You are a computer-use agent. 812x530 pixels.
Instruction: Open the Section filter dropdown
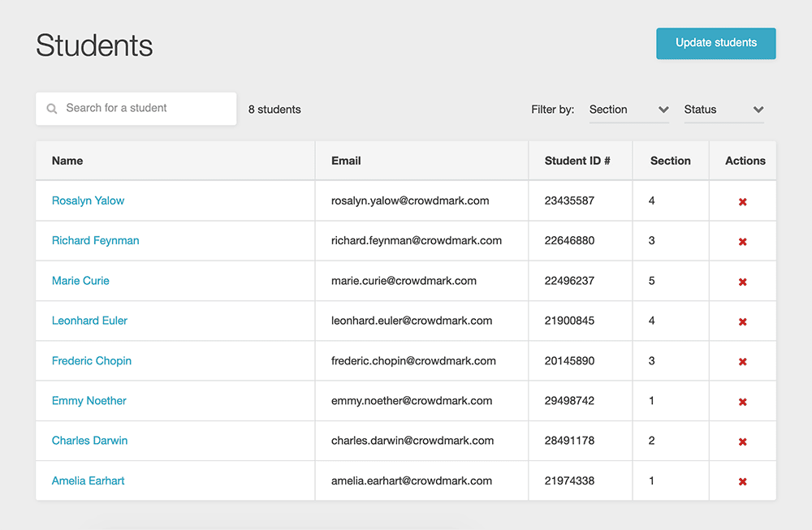point(628,110)
